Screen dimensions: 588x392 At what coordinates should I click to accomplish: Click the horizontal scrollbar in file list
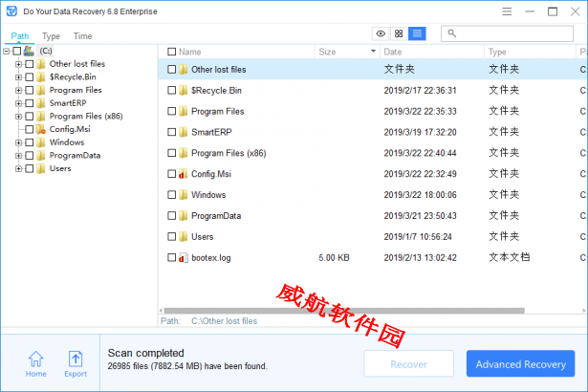tap(344, 311)
